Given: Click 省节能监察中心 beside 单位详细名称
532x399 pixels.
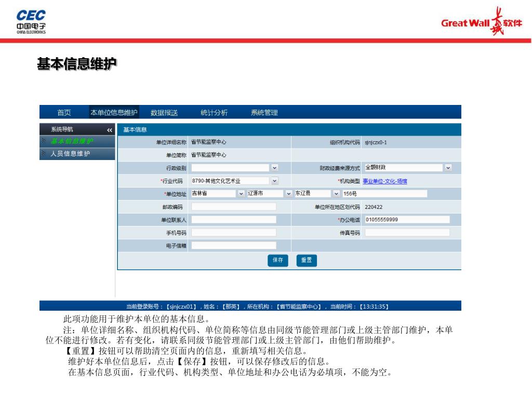Looking at the screenshot, I should pos(209,142).
